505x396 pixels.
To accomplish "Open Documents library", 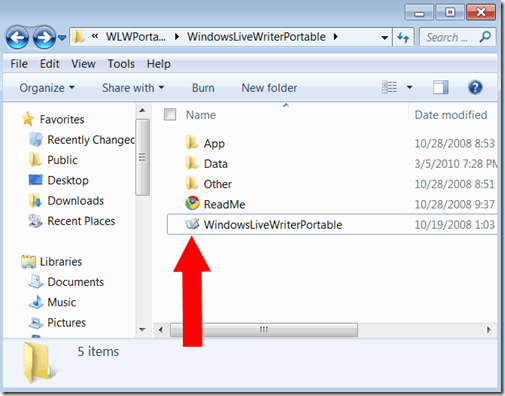I will (x=76, y=282).
